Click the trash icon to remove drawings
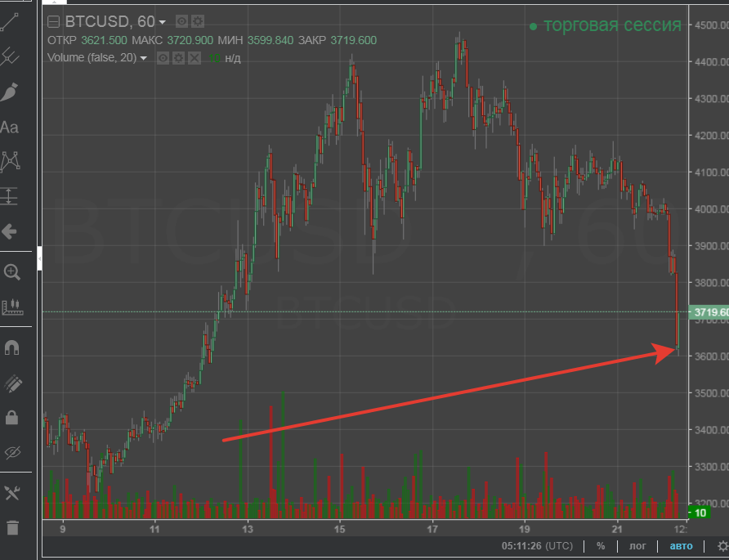Image resolution: width=729 pixels, height=560 pixels. (11, 527)
